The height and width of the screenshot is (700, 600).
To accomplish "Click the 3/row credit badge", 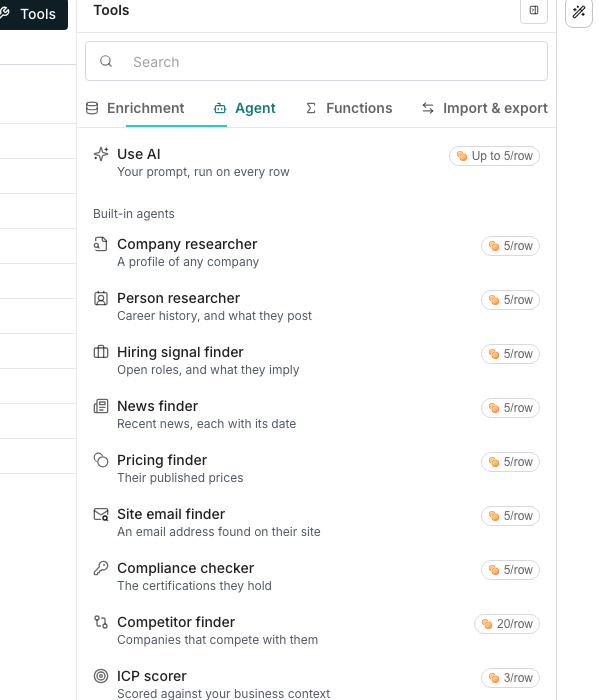I will click(x=510, y=678).
